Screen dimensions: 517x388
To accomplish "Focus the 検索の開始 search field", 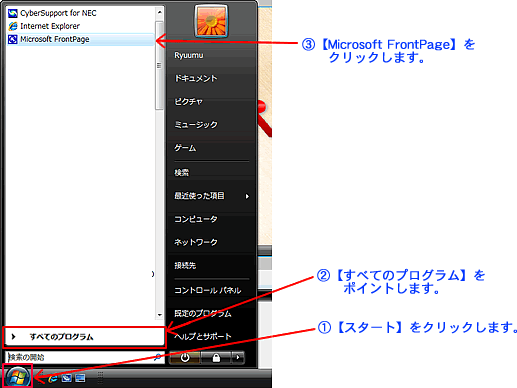I will [x=85, y=357].
